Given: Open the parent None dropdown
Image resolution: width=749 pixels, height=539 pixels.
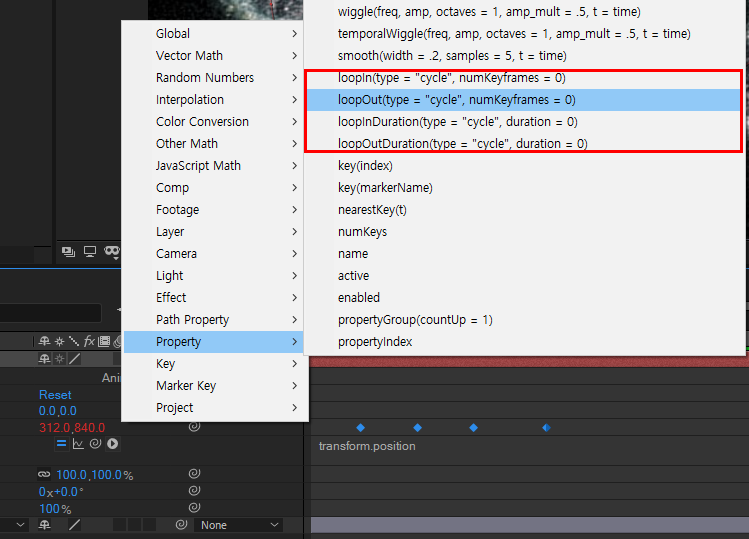Looking at the screenshot, I should pos(239,525).
